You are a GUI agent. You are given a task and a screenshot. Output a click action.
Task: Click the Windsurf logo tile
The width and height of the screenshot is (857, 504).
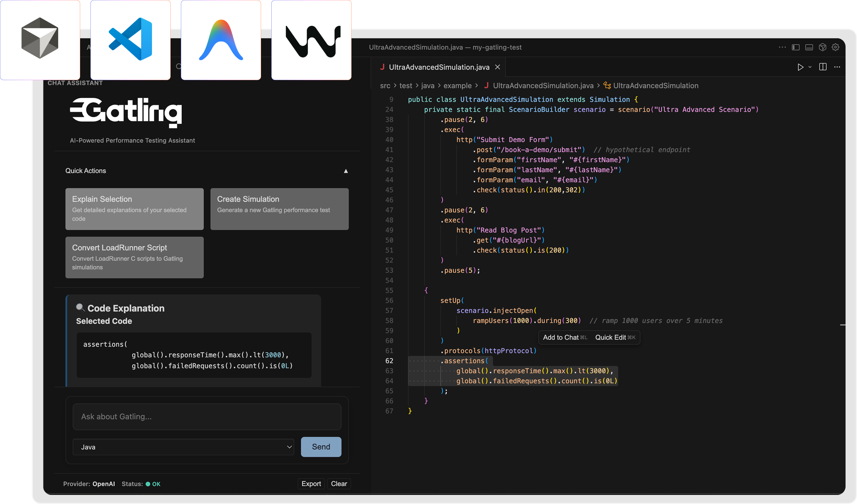[x=311, y=39]
